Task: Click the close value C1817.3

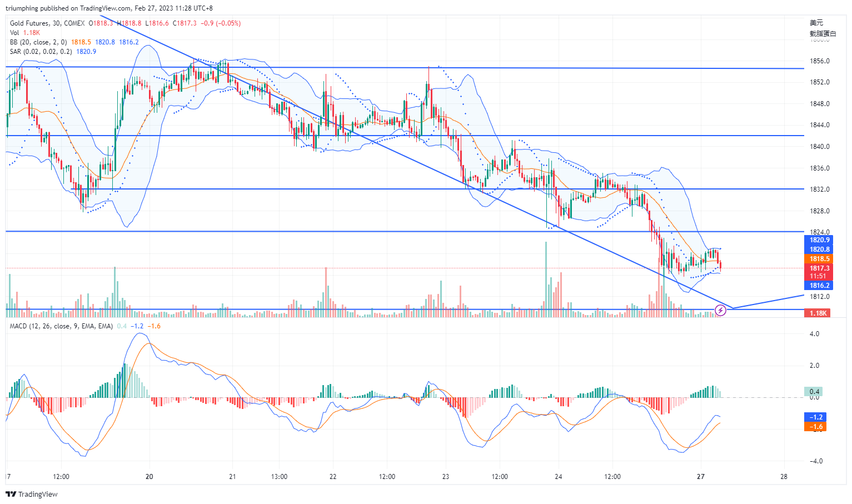Action: point(185,23)
